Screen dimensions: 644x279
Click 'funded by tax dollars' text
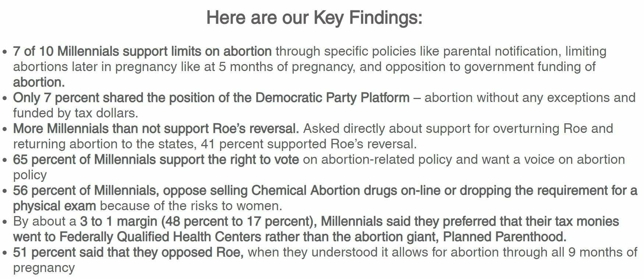pos(75,113)
